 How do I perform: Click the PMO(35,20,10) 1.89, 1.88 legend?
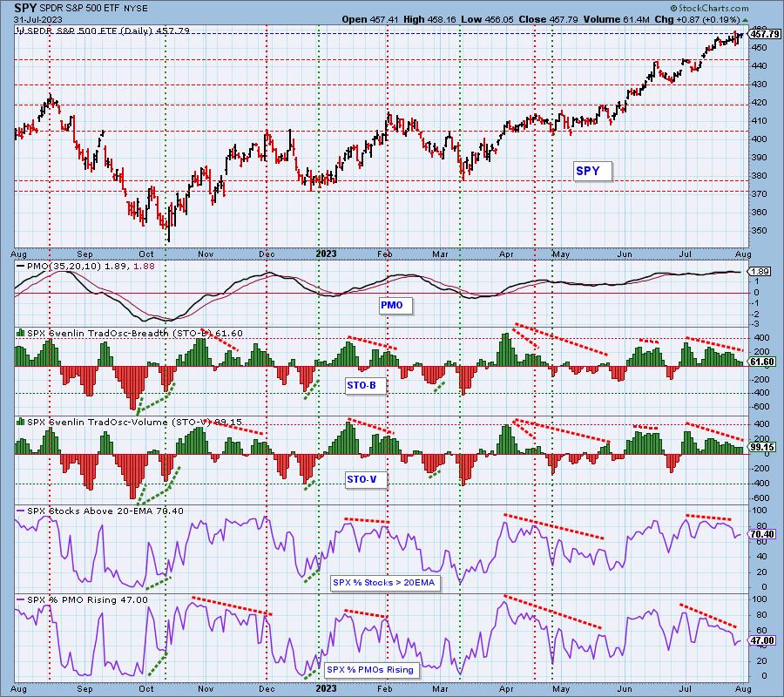(91, 267)
